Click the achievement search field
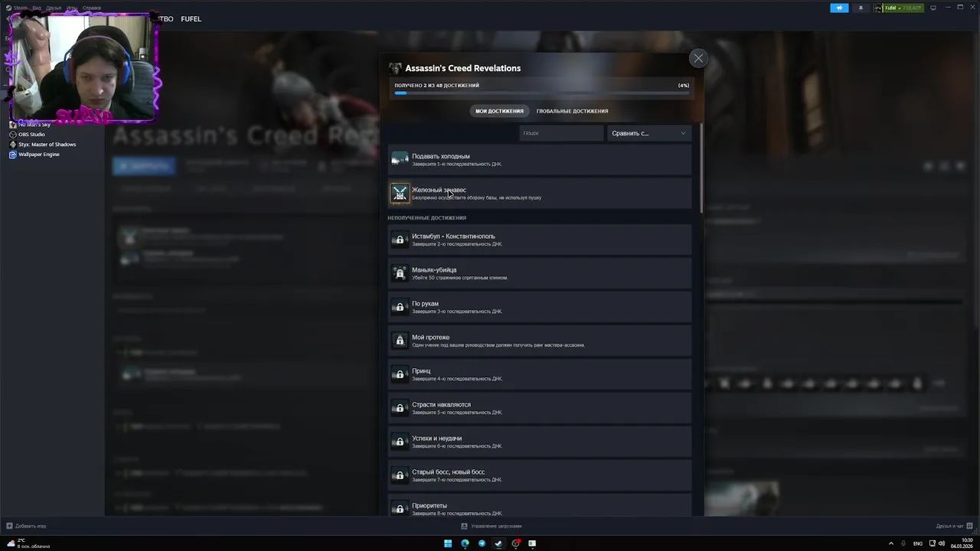Screen dimensions: 980x551 pos(561,133)
